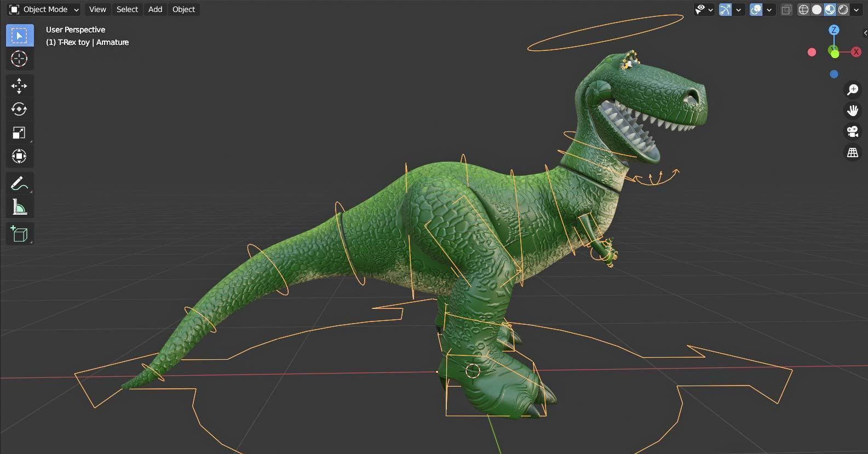
Task: Open the View menu
Action: point(97,9)
